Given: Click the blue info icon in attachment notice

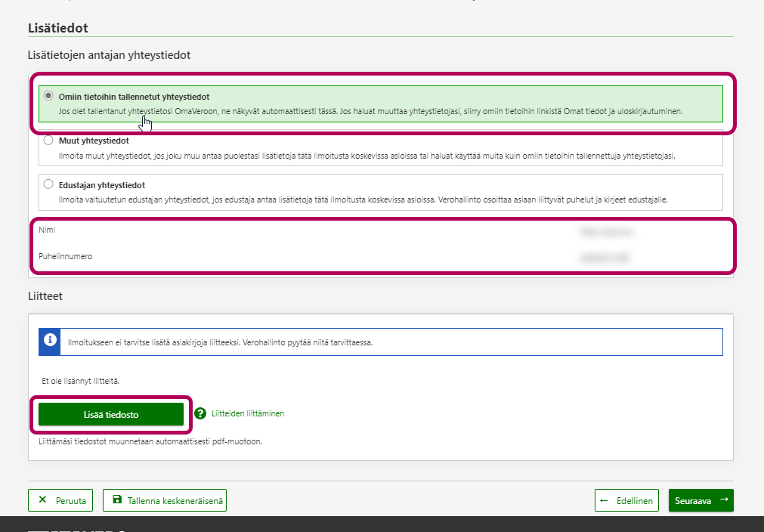Looking at the screenshot, I should 51,342.
